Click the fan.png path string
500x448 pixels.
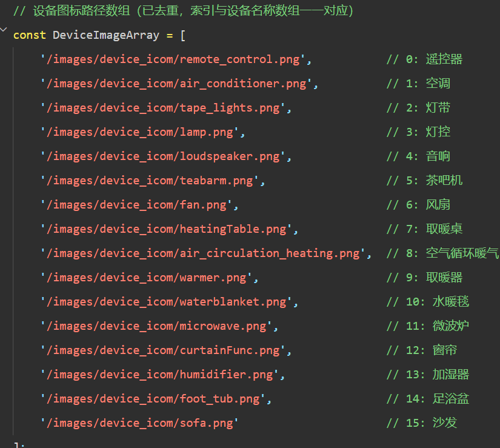pos(136,205)
